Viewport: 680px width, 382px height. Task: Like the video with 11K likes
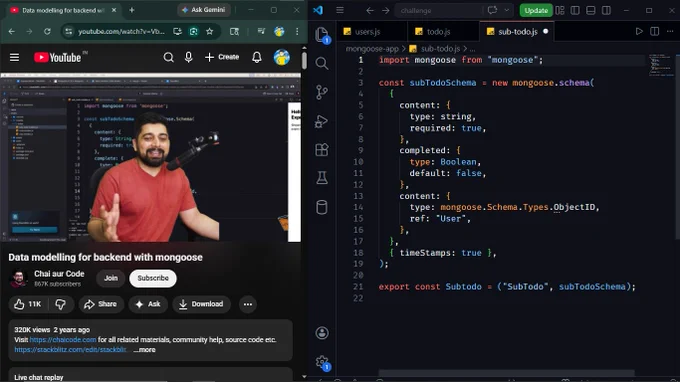click(28, 304)
